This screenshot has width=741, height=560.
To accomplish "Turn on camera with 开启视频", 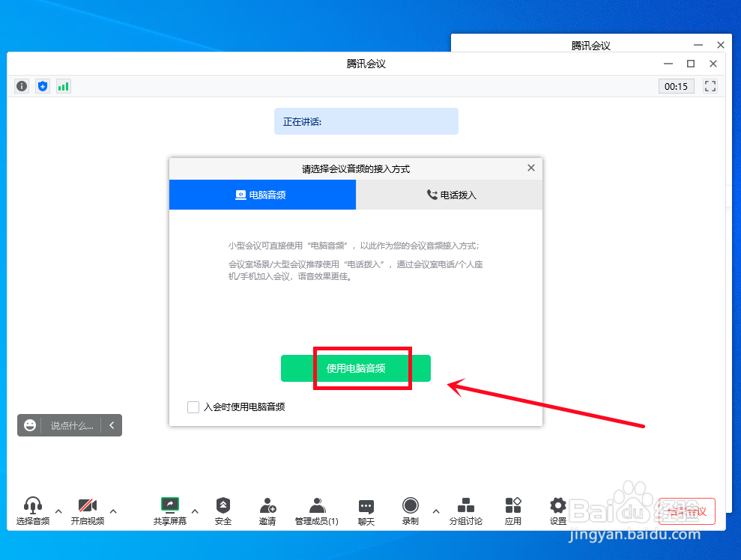I will 88,511.
